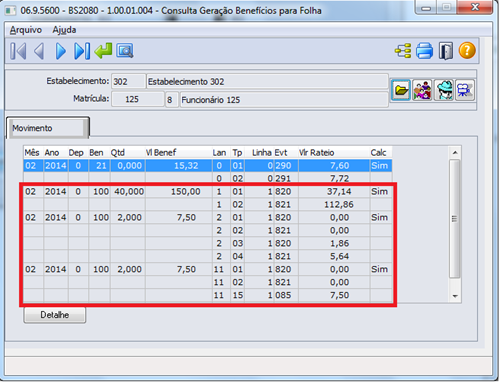Image resolution: width=500 pixels, height=382 pixels.
Task: Click the people group icon
Action: pyautogui.click(x=422, y=90)
